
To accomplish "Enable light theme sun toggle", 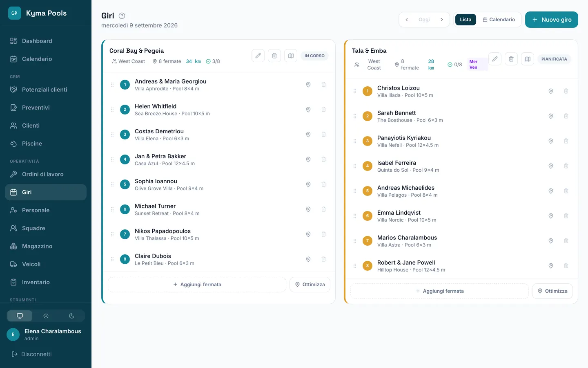I will [46, 316].
